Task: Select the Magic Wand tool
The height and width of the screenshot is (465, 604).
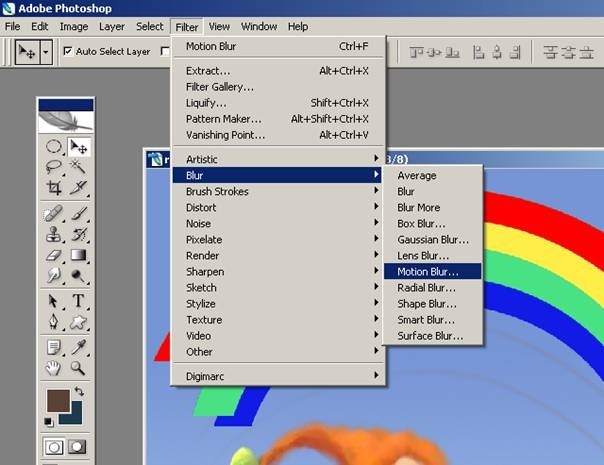Action: click(x=77, y=167)
